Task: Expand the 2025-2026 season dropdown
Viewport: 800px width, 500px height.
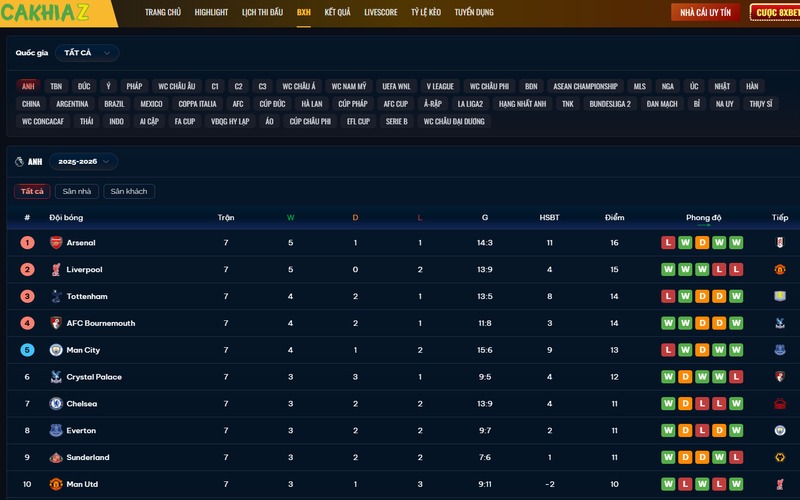Action: tap(83, 161)
